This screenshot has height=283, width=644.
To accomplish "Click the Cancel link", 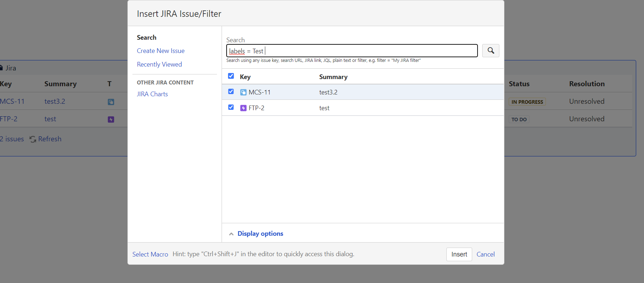I will (485, 254).
